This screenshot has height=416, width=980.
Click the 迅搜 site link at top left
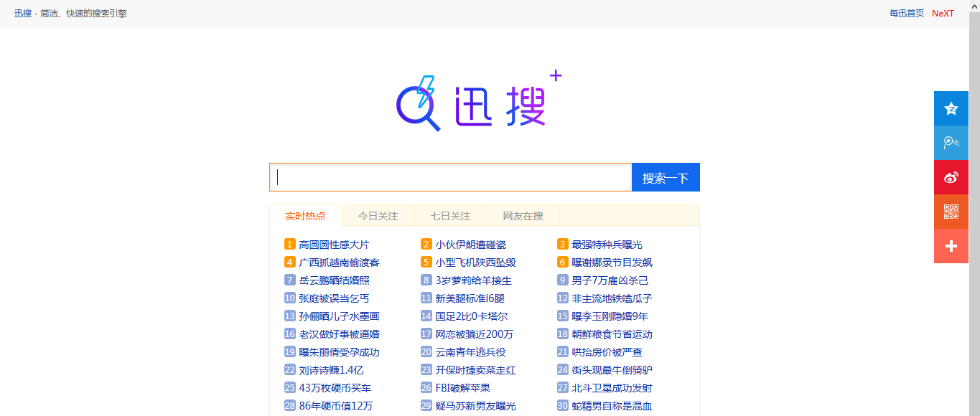point(22,12)
